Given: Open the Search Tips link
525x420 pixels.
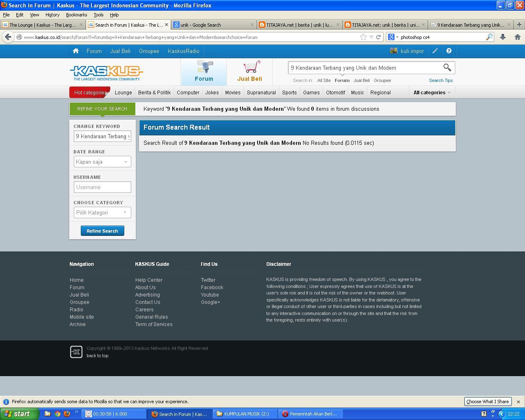Looking at the screenshot, I should pyautogui.click(x=441, y=80).
